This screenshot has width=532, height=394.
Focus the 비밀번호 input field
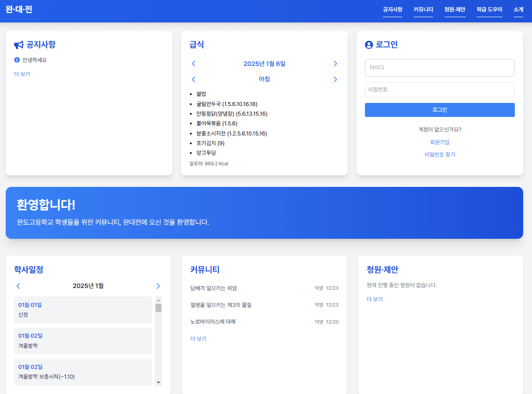tap(440, 90)
